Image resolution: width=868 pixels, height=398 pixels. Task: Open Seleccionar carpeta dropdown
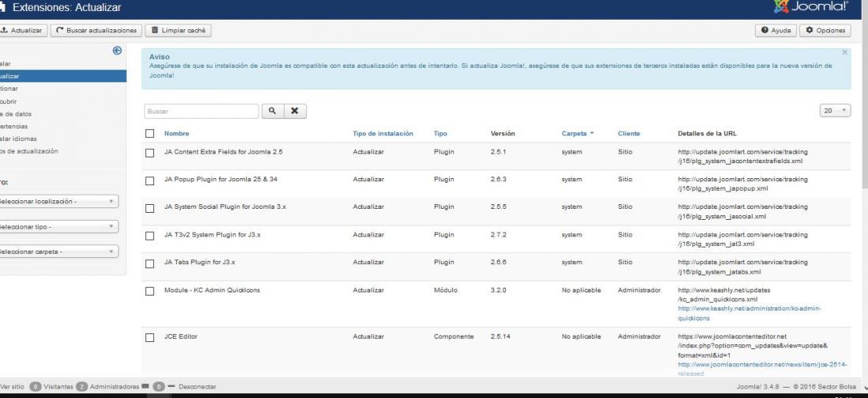[x=58, y=251]
